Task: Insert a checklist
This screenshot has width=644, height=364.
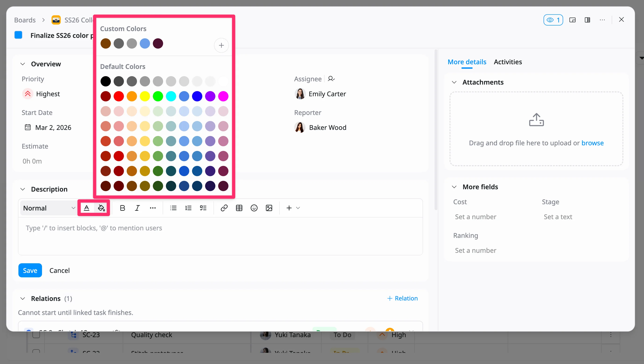Action: (203, 208)
